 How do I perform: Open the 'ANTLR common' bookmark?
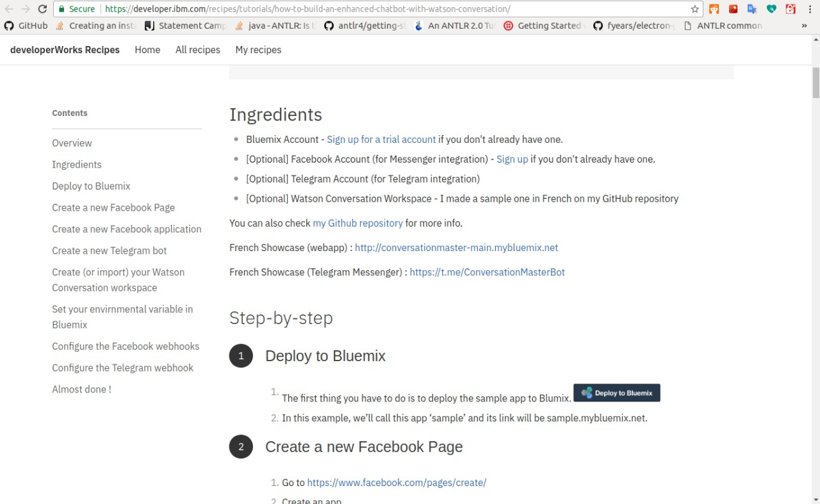723,26
